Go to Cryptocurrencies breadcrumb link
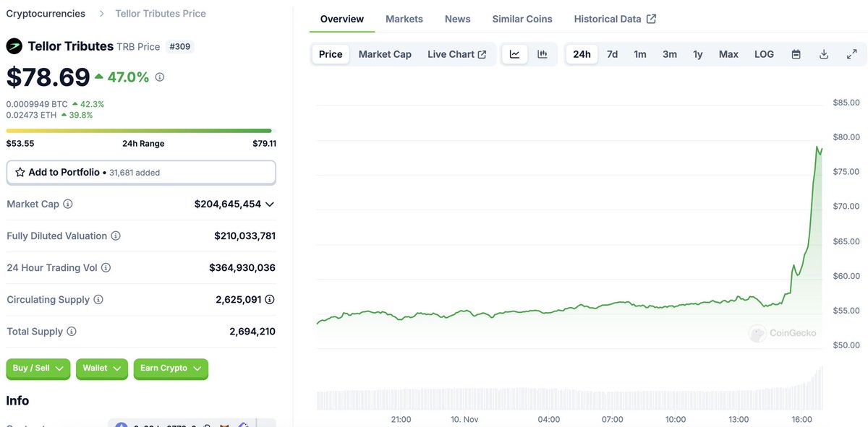868x427 pixels. [46, 14]
